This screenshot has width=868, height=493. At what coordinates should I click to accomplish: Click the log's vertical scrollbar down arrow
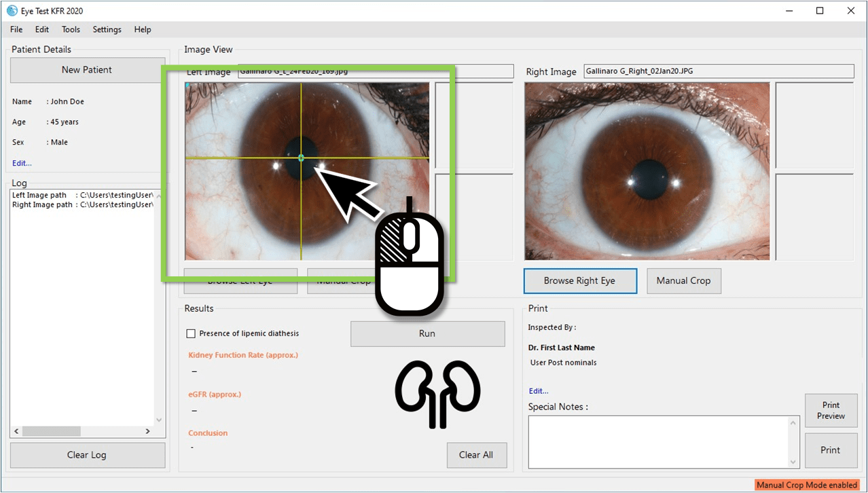click(160, 420)
